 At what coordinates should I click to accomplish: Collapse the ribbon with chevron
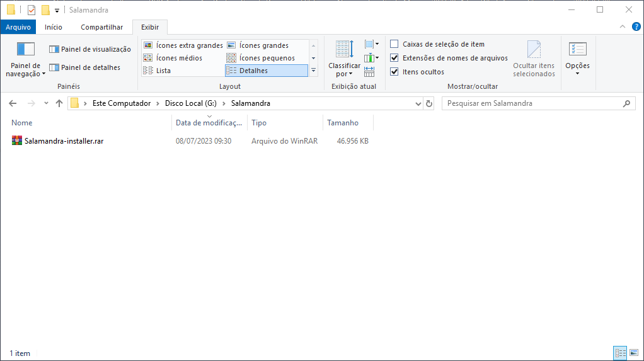(623, 26)
